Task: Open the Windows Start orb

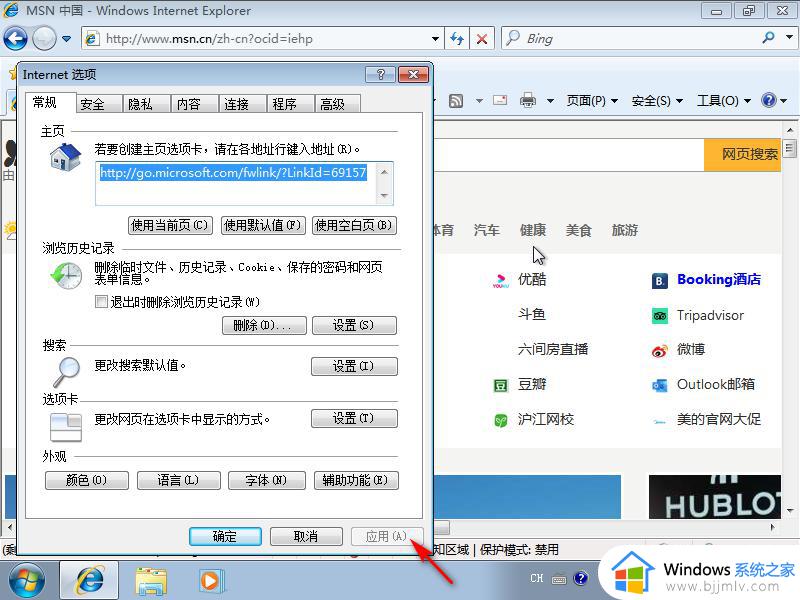Action: (27, 581)
